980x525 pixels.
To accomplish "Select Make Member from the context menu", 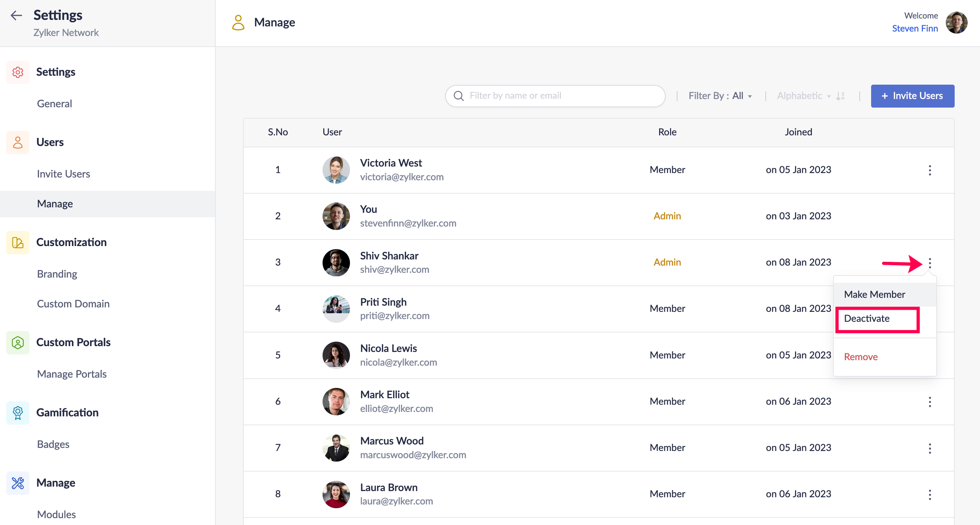I will point(874,294).
